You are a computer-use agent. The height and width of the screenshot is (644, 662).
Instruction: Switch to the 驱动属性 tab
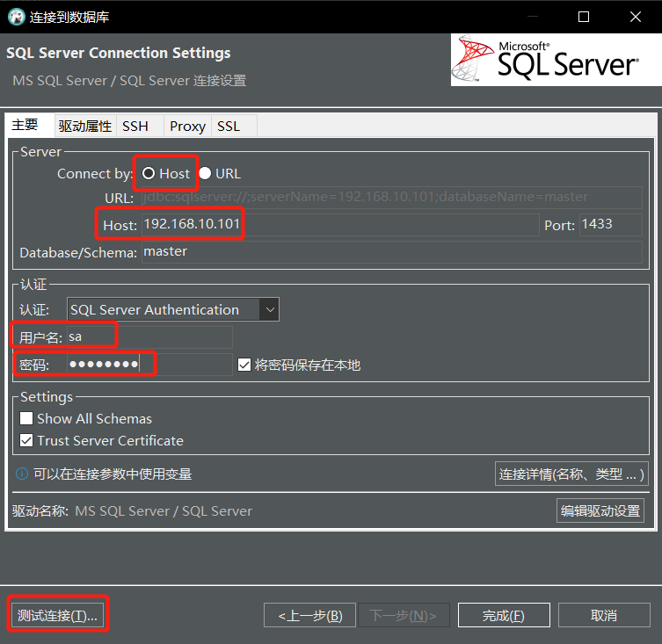point(85,126)
